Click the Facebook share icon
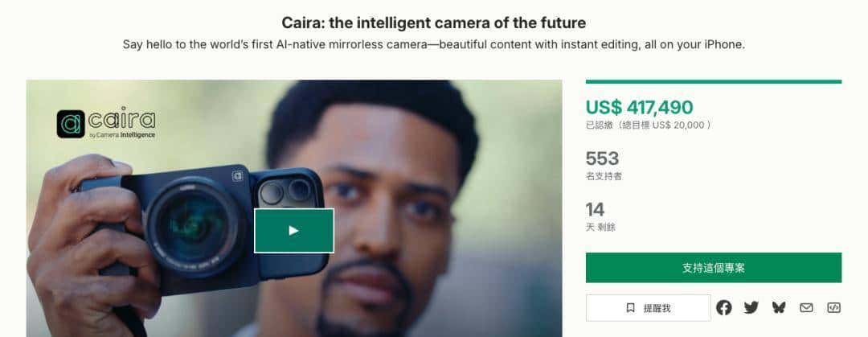The height and width of the screenshot is (337, 868). point(723,307)
